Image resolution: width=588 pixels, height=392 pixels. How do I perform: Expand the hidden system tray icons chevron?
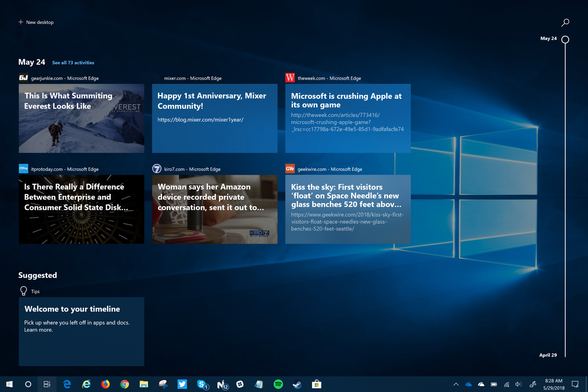456,384
